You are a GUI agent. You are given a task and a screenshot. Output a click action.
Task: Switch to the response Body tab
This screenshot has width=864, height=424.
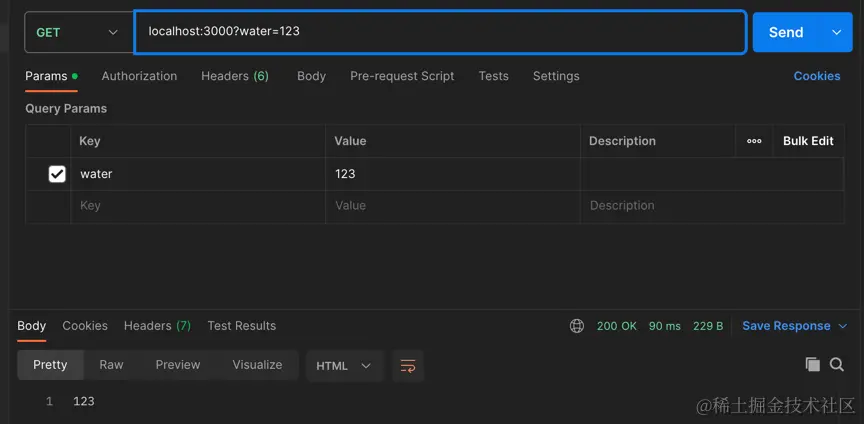point(31,326)
